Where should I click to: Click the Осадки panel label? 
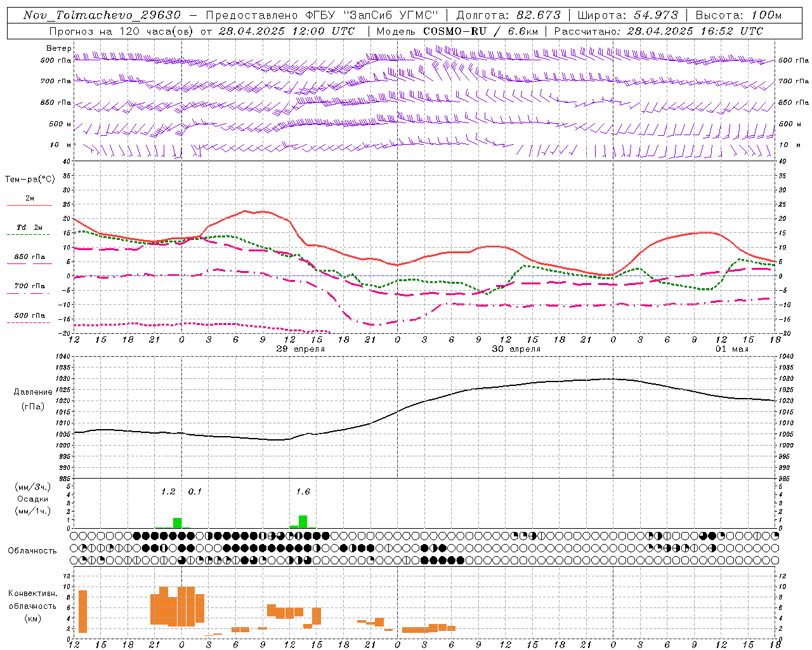click(x=33, y=499)
